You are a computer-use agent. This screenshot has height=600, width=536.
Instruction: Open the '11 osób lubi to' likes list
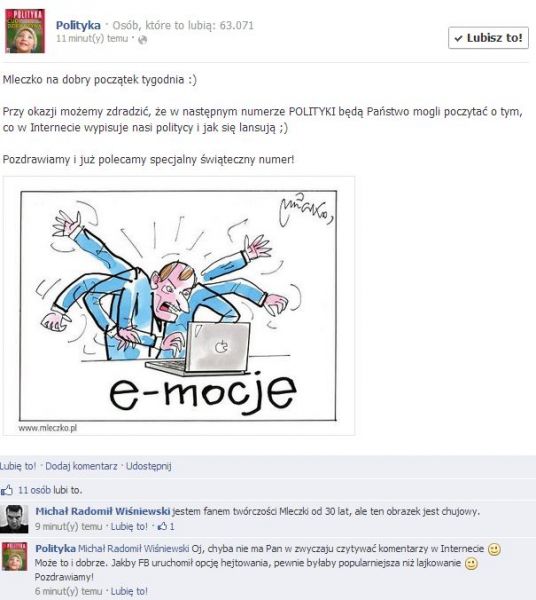(50, 490)
